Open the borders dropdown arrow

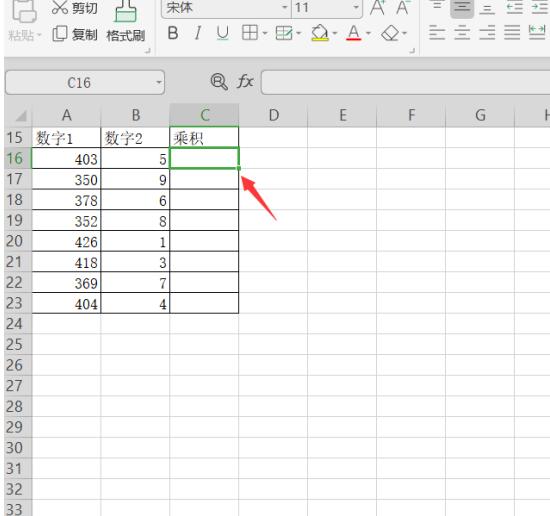[x=265, y=34]
